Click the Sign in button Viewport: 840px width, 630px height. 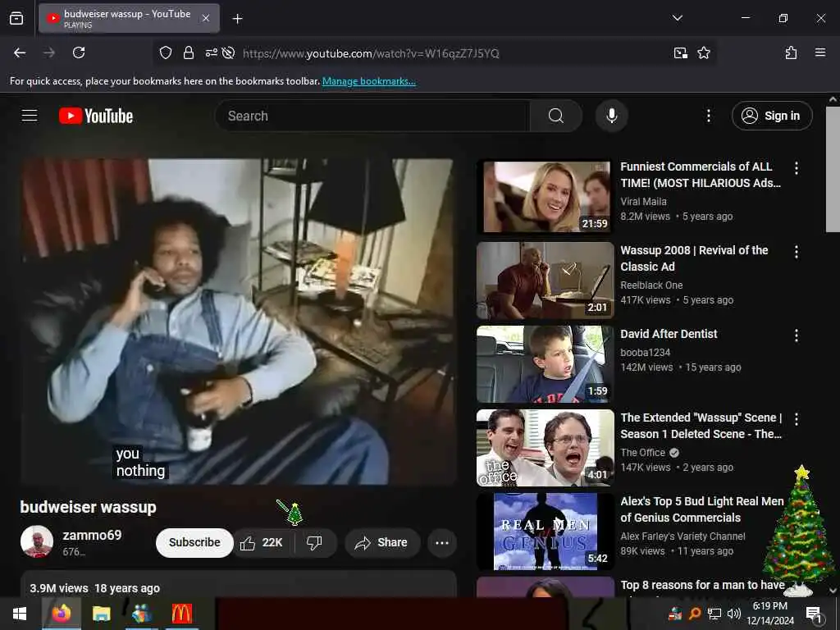[x=771, y=116]
